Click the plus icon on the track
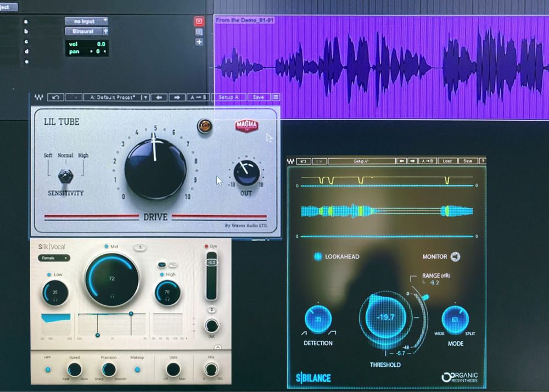The height and width of the screenshot is (392, 549). (x=199, y=42)
